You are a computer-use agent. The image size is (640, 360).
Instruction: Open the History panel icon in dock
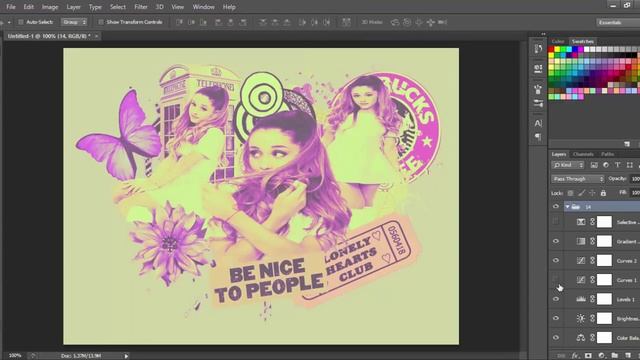pos(538,49)
